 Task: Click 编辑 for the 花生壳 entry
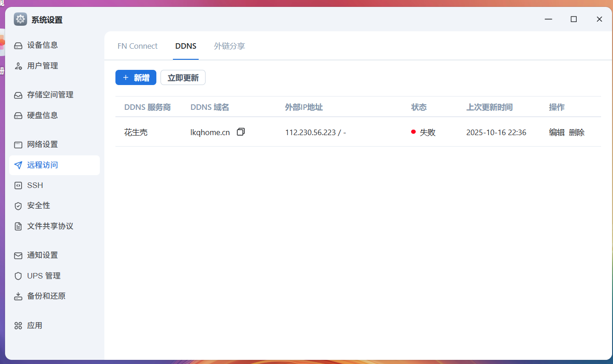pos(556,132)
